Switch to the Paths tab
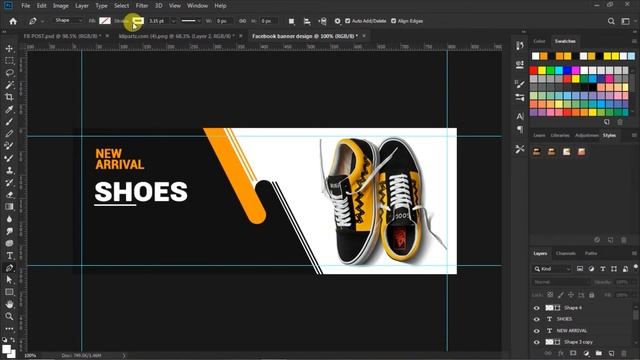Image resolution: width=640 pixels, height=360 pixels. tap(591, 253)
